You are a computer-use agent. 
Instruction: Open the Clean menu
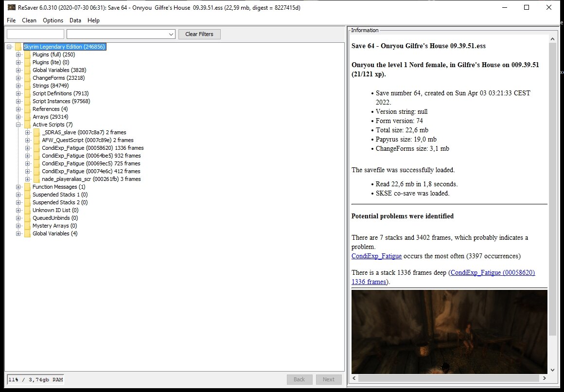pos(29,20)
